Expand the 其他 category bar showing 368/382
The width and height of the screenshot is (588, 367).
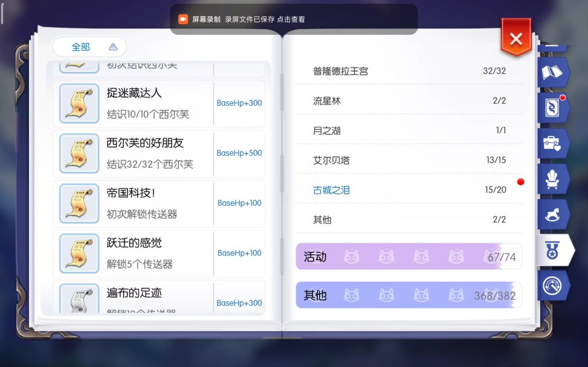(409, 295)
